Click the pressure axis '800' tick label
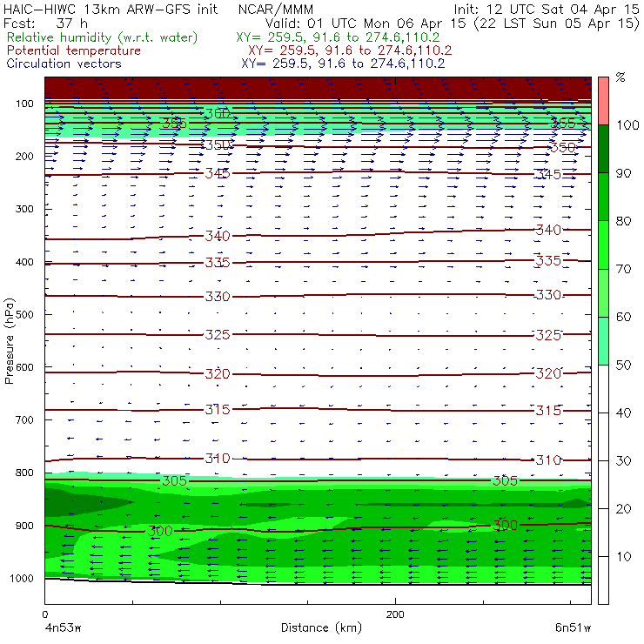This screenshot has width=644, height=644. click(x=24, y=473)
